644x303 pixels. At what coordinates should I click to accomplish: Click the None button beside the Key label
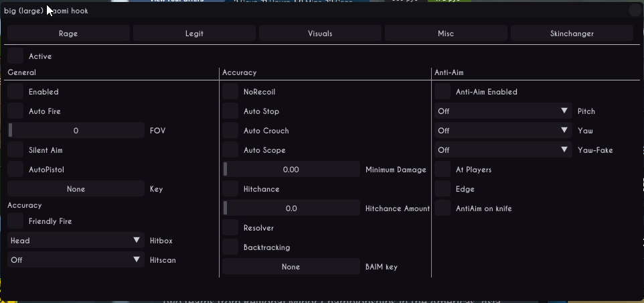click(x=76, y=189)
